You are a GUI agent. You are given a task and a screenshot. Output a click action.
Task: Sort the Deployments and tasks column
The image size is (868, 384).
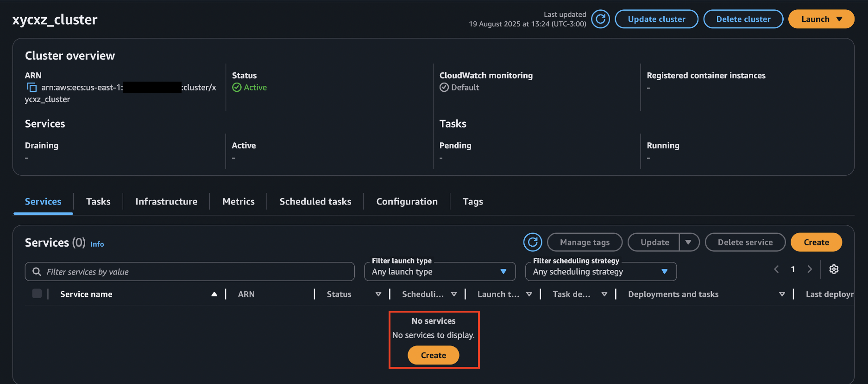(x=782, y=294)
